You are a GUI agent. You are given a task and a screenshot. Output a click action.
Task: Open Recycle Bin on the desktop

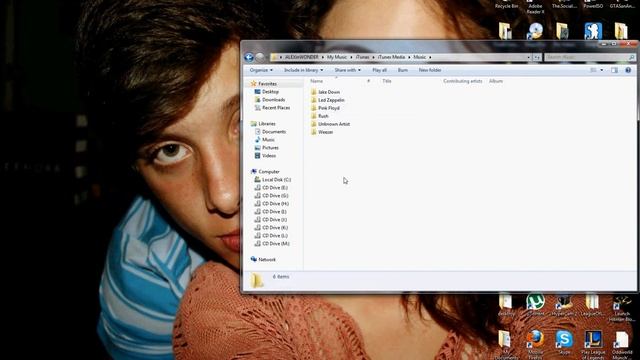click(x=506, y=5)
